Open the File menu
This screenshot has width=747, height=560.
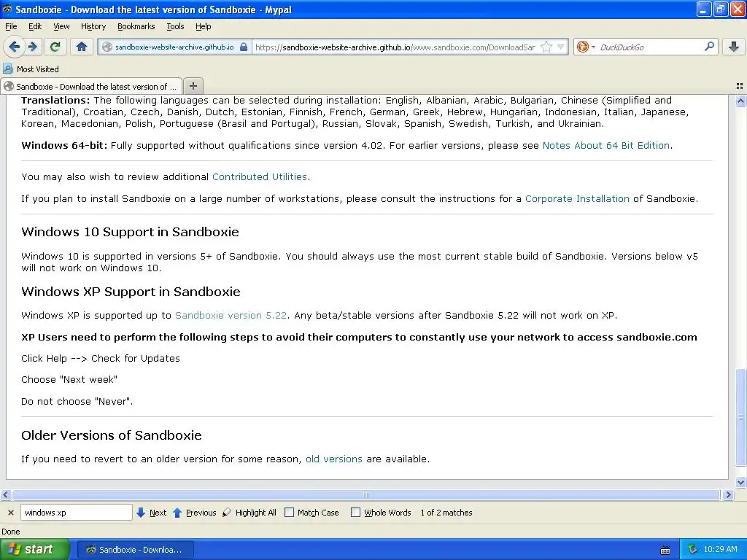click(11, 27)
